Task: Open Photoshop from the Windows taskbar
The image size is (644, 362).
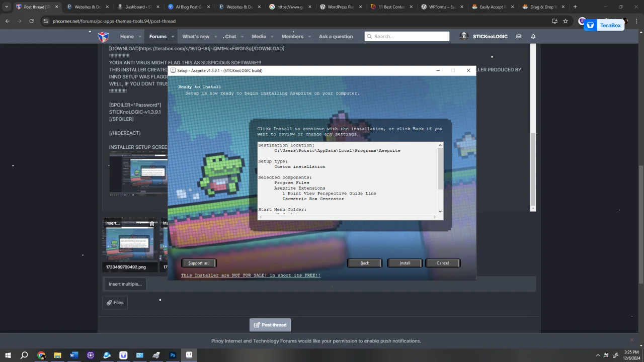Action: click(173, 355)
